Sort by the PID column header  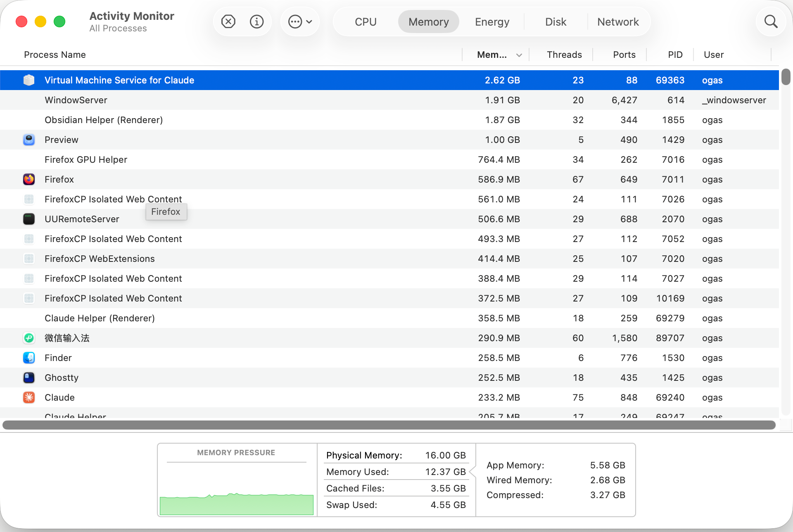[x=675, y=55]
